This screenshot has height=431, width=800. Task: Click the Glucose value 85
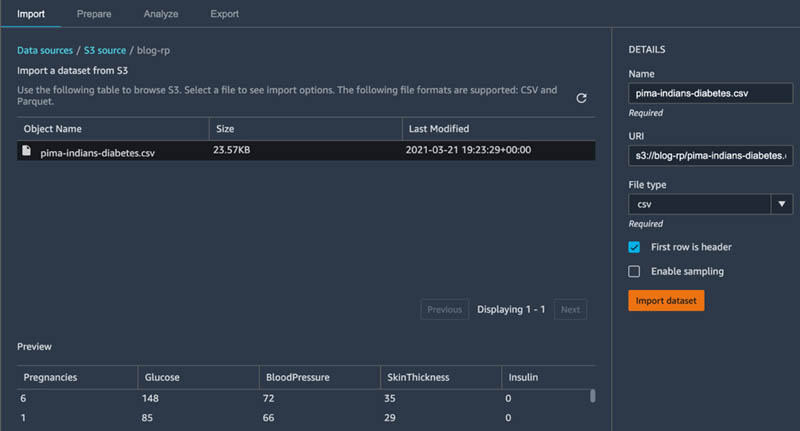pyautogui.click(x=147, y=418)
